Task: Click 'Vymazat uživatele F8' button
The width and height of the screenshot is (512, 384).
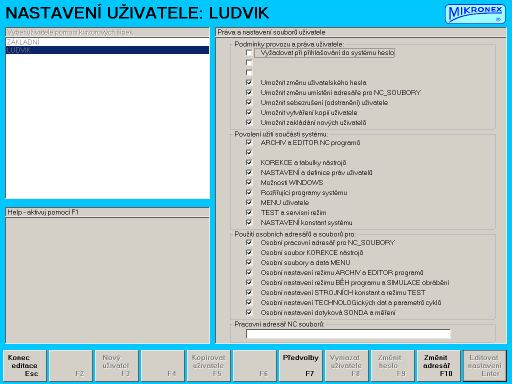Action: pos(347,365)
